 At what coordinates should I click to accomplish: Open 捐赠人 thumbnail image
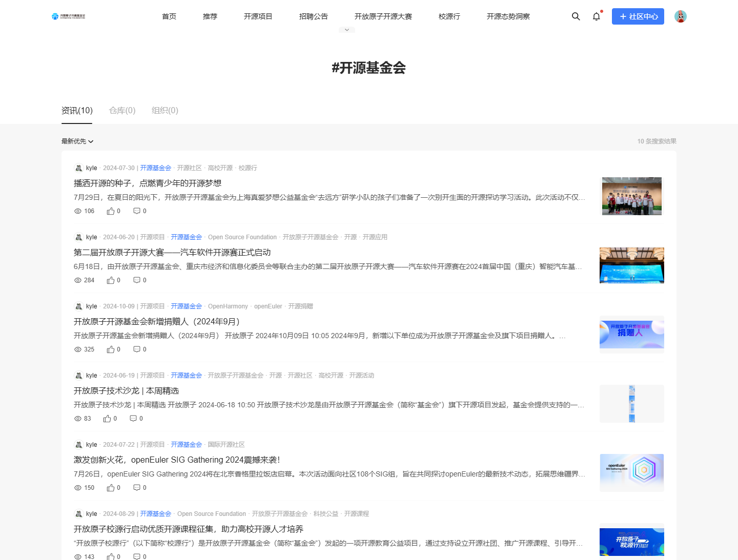[632, 335]
